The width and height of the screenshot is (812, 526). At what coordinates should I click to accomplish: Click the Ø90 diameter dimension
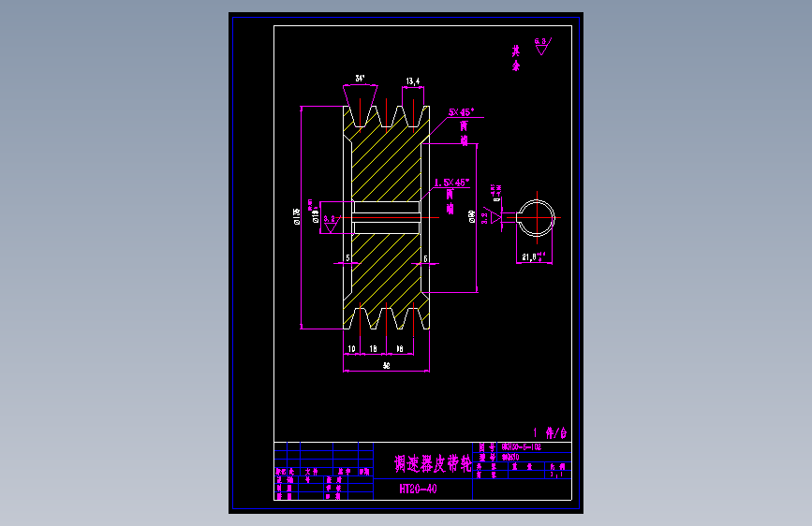[472, 216]
